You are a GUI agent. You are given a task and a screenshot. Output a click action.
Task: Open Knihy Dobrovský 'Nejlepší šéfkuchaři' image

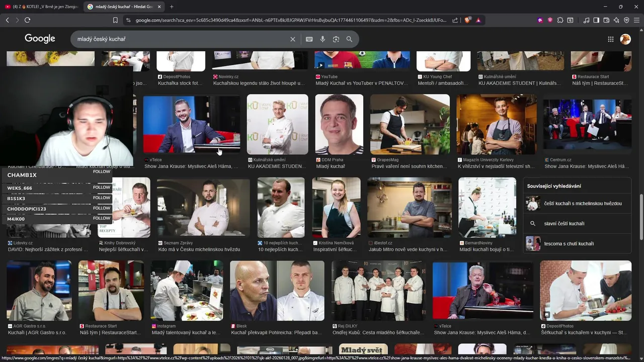point(124,207)
